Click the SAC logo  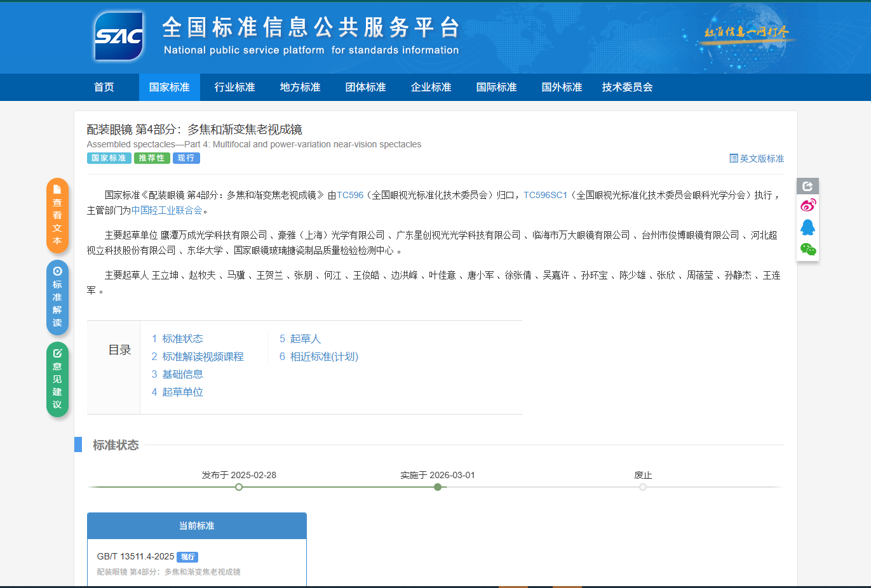pyautogui.click(x=119, y=36)
